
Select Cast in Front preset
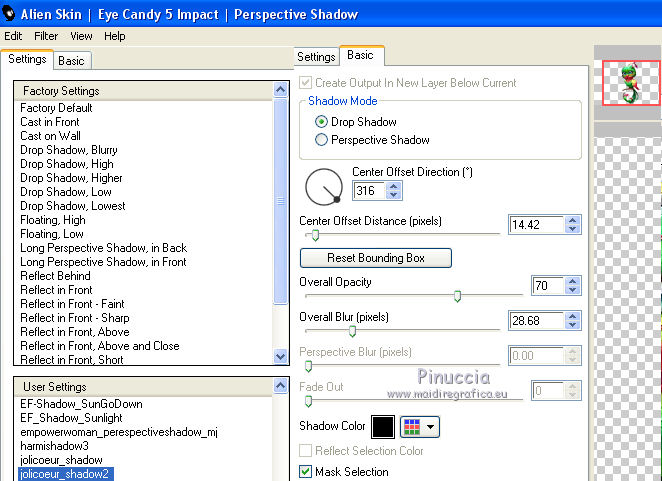pos(50,122)
